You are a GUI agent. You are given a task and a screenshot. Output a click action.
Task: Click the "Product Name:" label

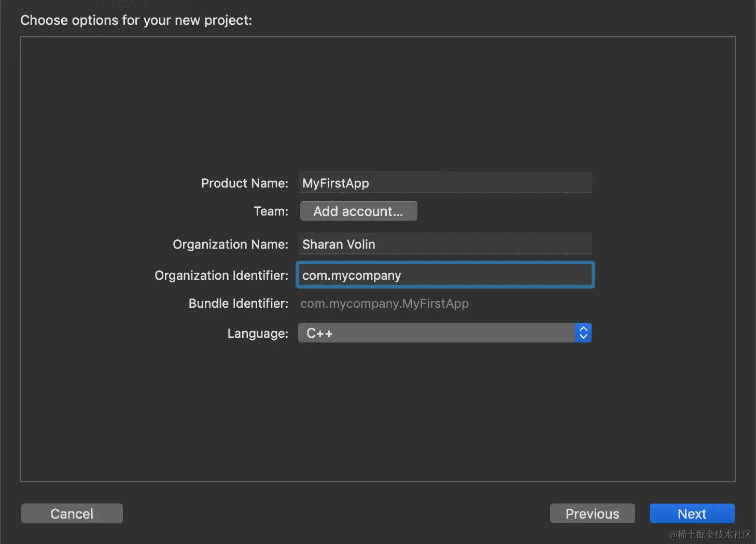point(244,183)
